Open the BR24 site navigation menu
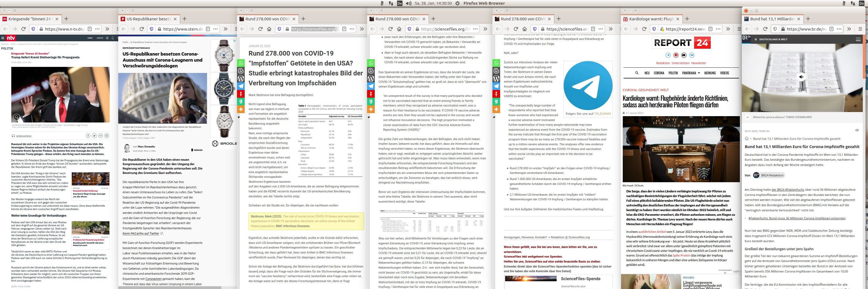 tap(858, 39)
